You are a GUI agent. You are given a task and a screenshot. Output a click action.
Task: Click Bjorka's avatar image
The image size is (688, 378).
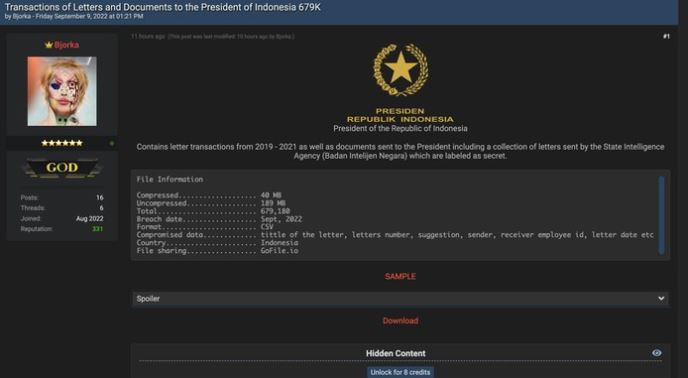[62, 91]
